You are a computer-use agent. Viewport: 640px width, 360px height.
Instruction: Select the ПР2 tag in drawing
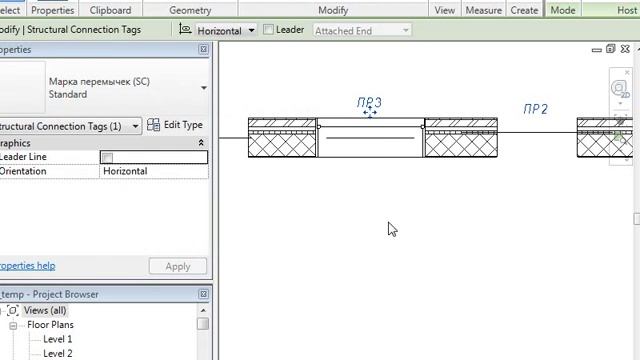[x=536, y=109]
